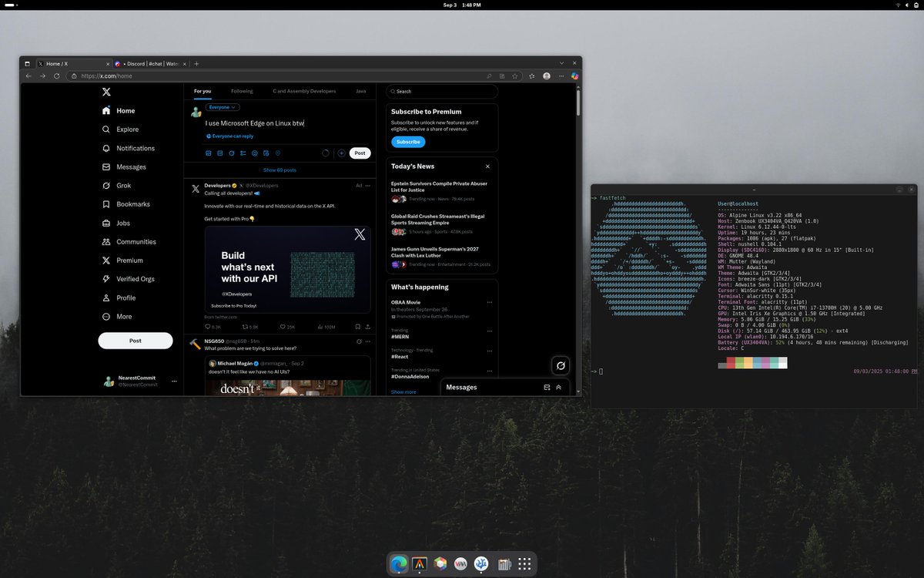924x578 pixels.
Task: Click Microsoft Edge in the dock
Action: tap(399, 564)
